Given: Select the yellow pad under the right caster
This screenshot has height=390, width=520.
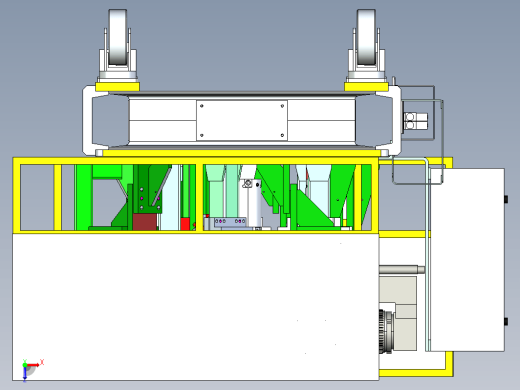Looking at the screenshot, I should 366,87.
